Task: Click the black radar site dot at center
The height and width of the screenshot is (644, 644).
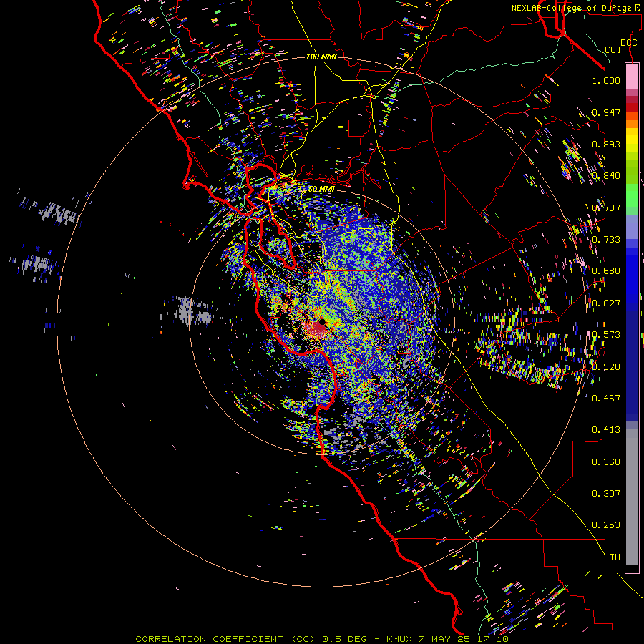Action: pos(322,322)
